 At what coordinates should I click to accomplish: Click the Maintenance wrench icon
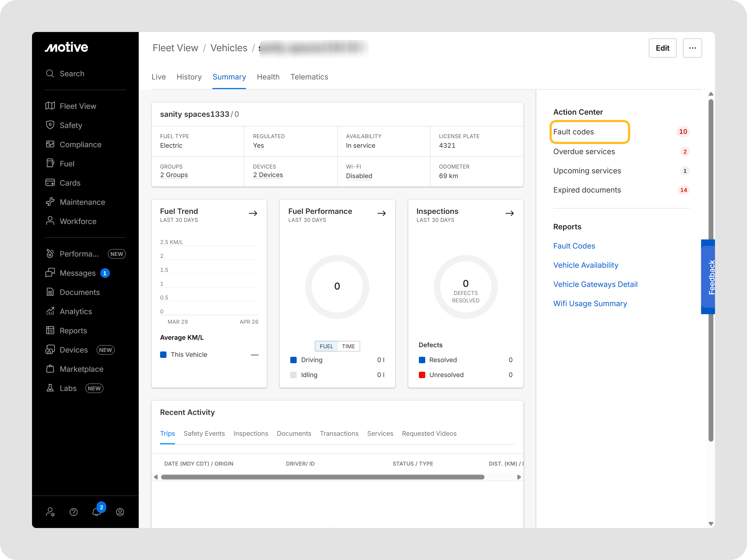click(50, 202)
